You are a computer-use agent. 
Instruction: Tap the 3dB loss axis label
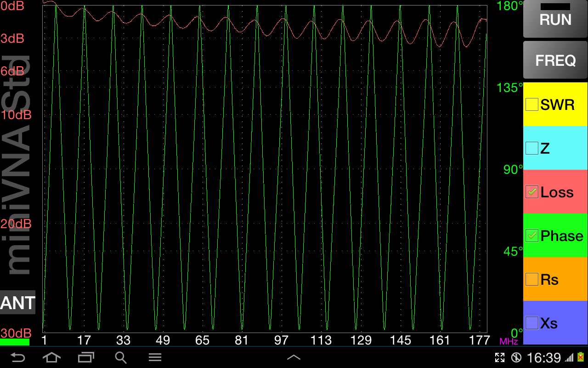(x=12, y=39)
